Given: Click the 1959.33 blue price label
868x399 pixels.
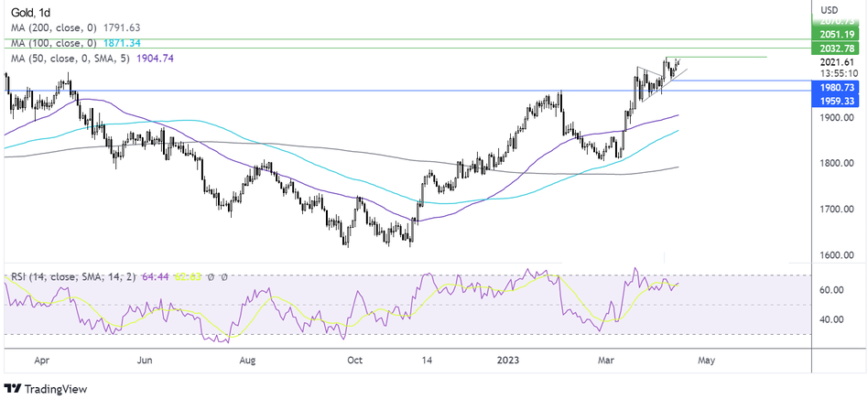Looking at the screenshot, I should (x=838, y=100).
